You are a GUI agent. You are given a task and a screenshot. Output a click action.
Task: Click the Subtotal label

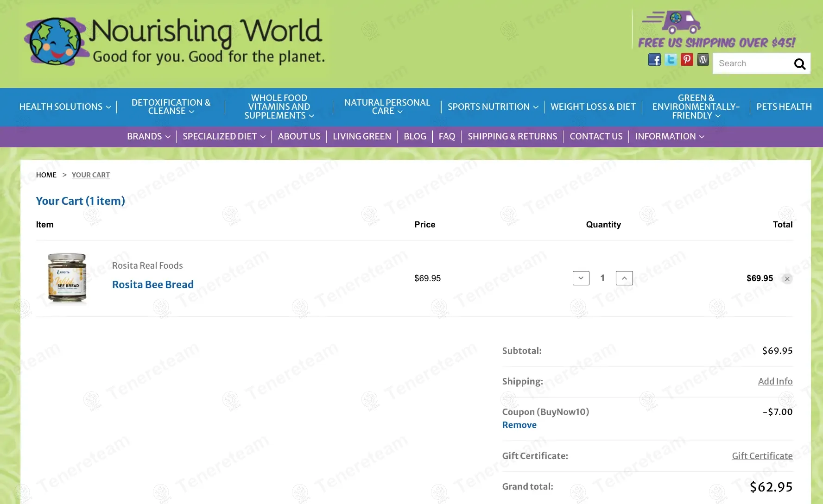pos(522,351)
